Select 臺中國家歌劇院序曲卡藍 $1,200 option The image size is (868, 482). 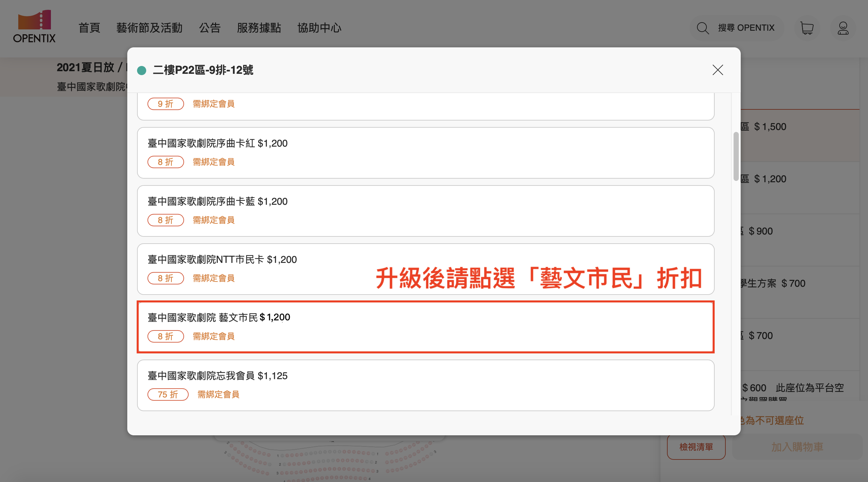[x=426, y=211]
